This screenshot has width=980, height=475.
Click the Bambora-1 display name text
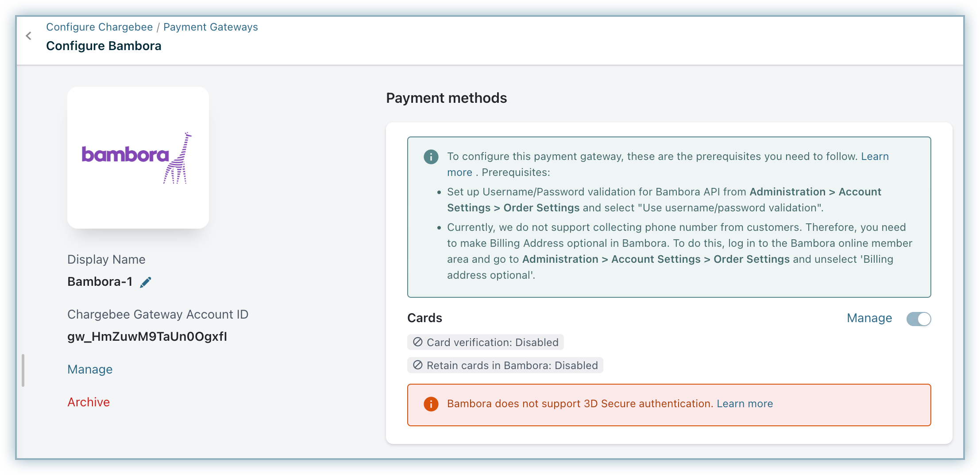click(x=100, y=282)
